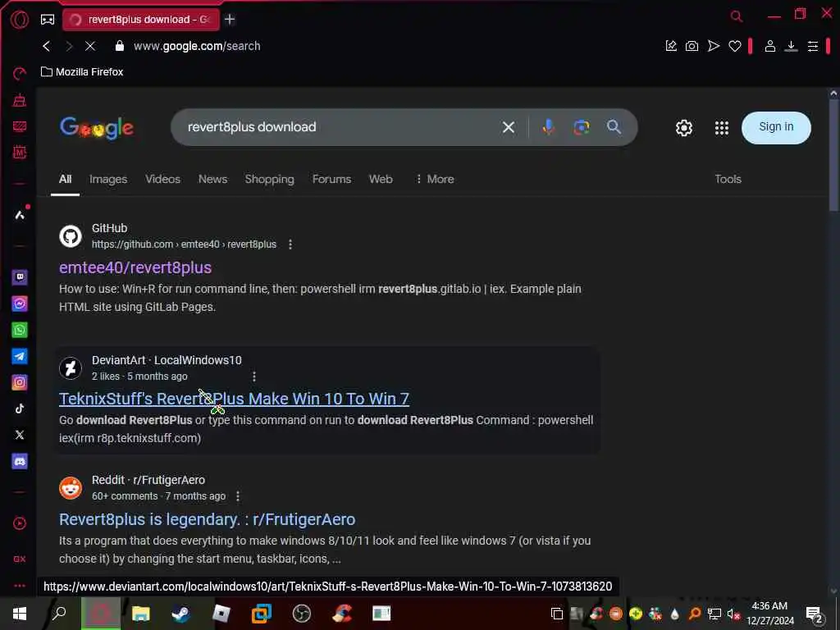Click the address bar URL field
The image size is (840, 630).
tap(197, 46)
